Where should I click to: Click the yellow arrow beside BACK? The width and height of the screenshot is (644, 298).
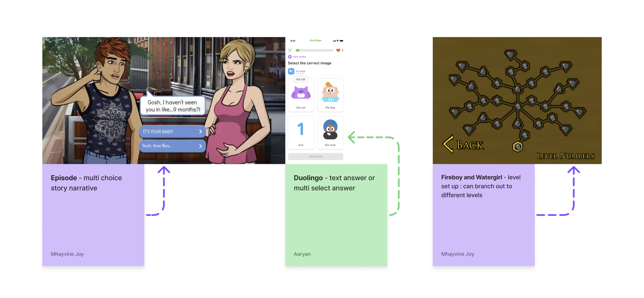tap(448, 144)
